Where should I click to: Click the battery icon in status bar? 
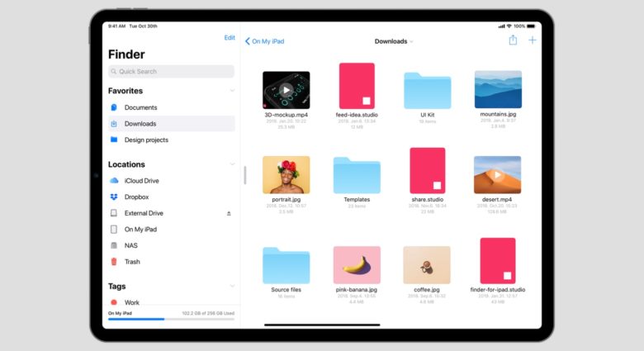[531, 26]
